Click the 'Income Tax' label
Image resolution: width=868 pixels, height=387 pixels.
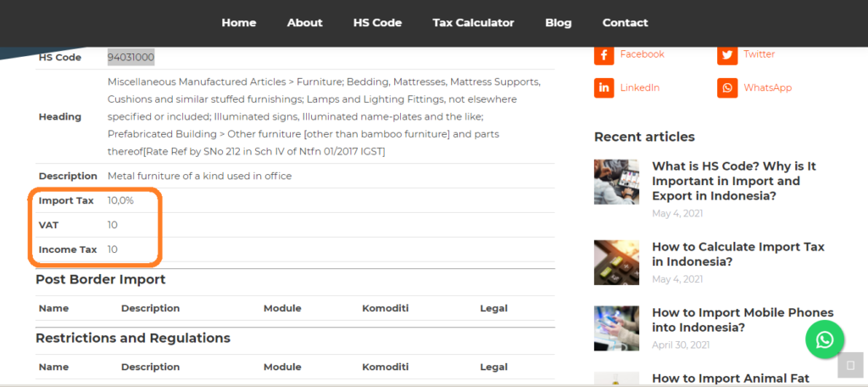click(x=68, y=250)
